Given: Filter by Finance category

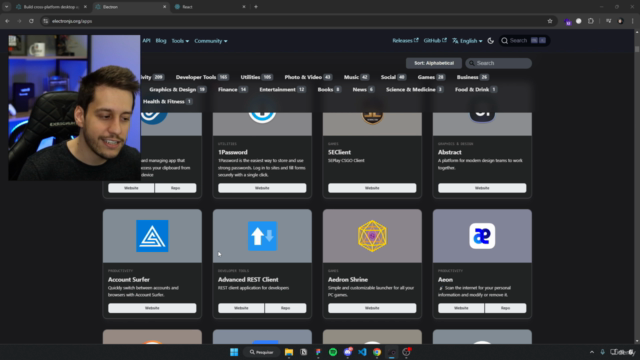Looking at the screenshot, I should [232, 89].
